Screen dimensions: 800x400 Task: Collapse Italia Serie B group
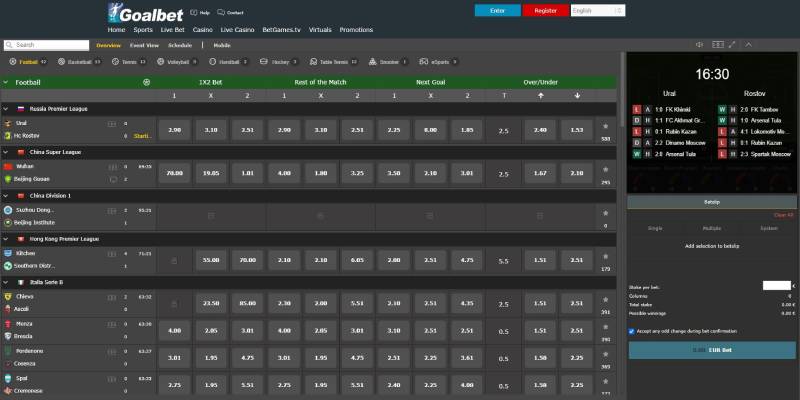[6, 282]
